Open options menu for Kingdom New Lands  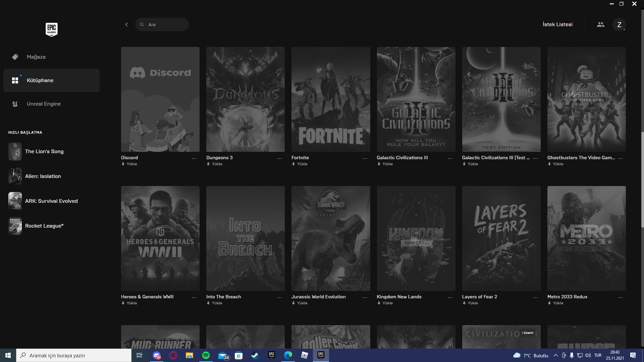450,297
